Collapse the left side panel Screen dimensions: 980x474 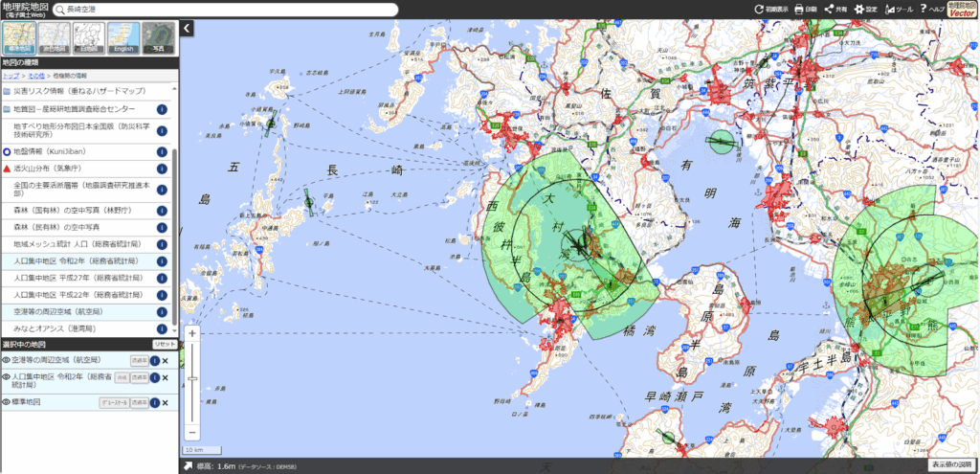coord(188,28)
